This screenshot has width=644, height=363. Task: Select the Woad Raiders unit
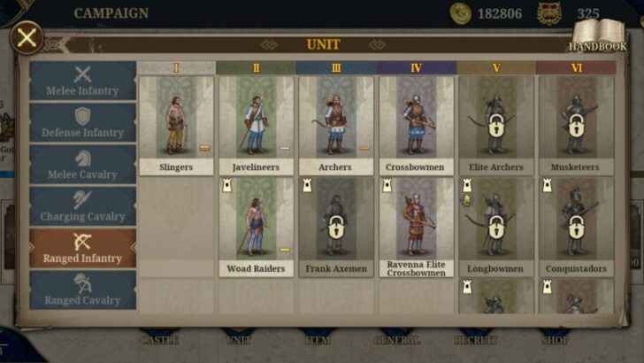[256, 228]
